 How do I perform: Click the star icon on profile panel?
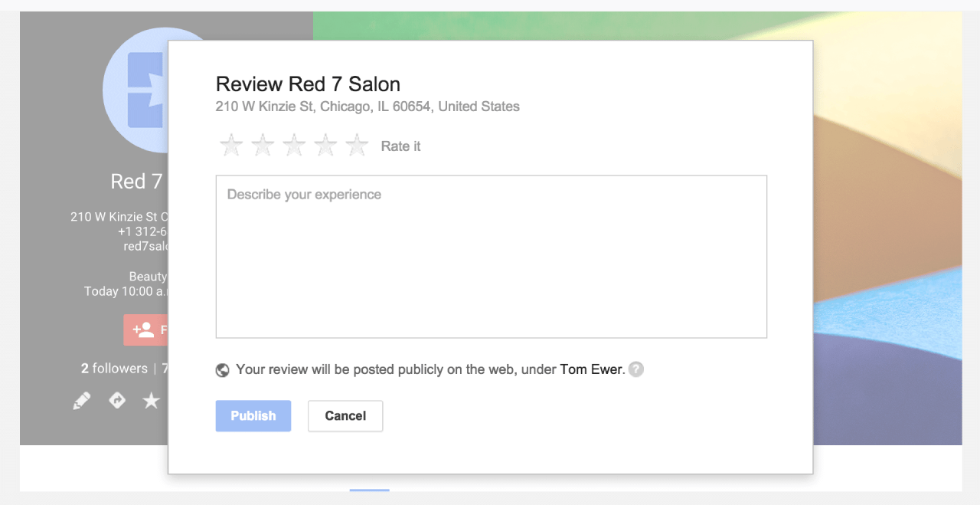(152, 400)
